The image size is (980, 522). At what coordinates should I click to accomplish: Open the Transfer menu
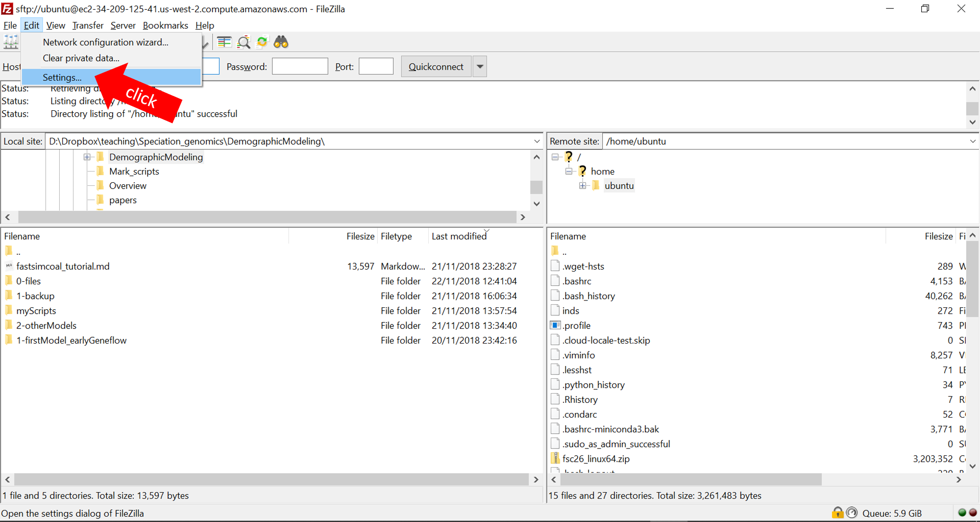88,25
